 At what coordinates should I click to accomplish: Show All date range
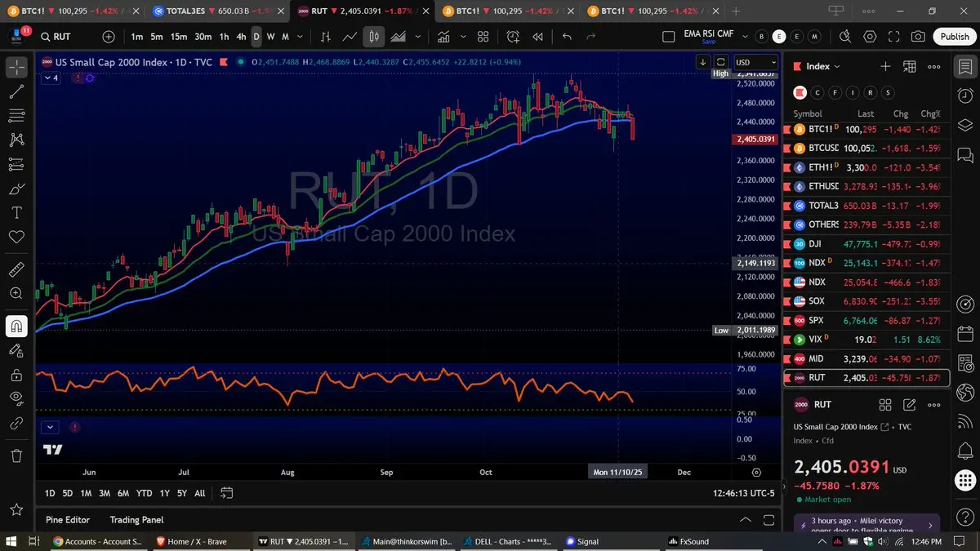click(200, 493)
